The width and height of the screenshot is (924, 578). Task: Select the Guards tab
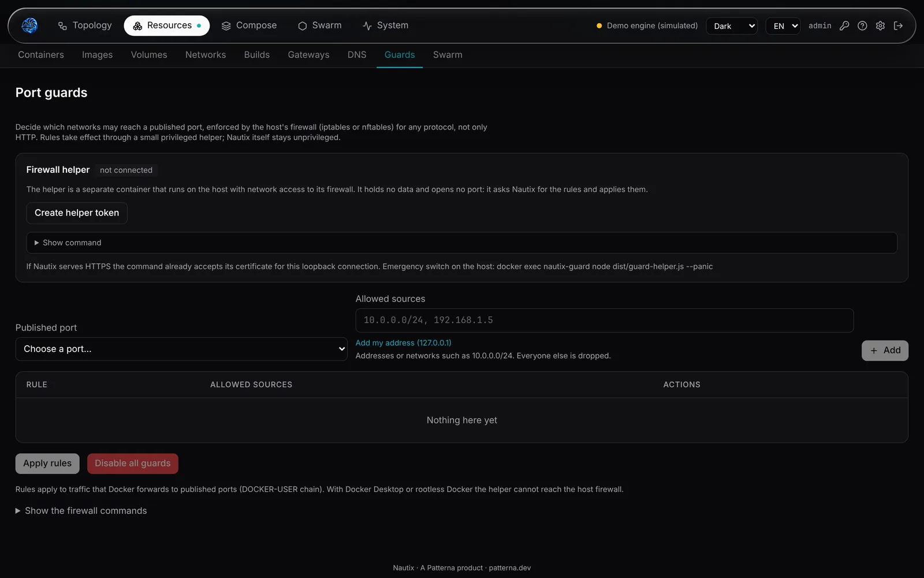tap(400, 55)
